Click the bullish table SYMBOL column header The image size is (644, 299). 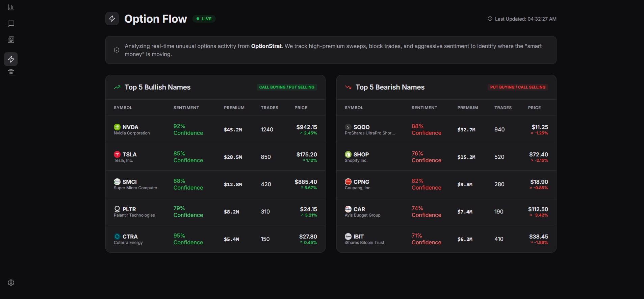pos(123,108)
